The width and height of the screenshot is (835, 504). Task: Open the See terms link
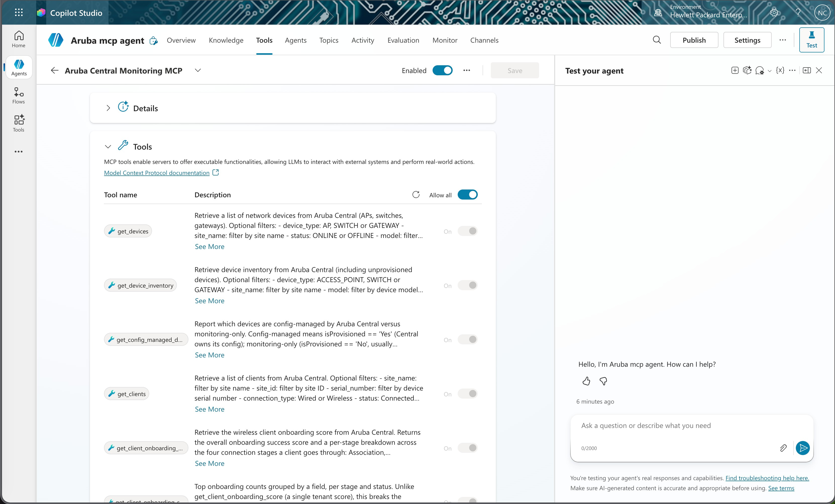[781, 488]
